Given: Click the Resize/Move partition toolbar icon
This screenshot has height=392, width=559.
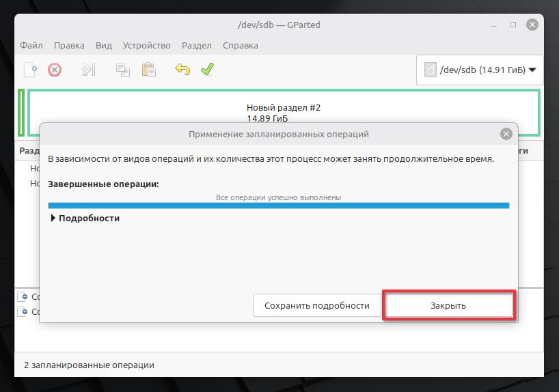Looking at the screenshot, I should pyautogui.click(x=88, y=70).
